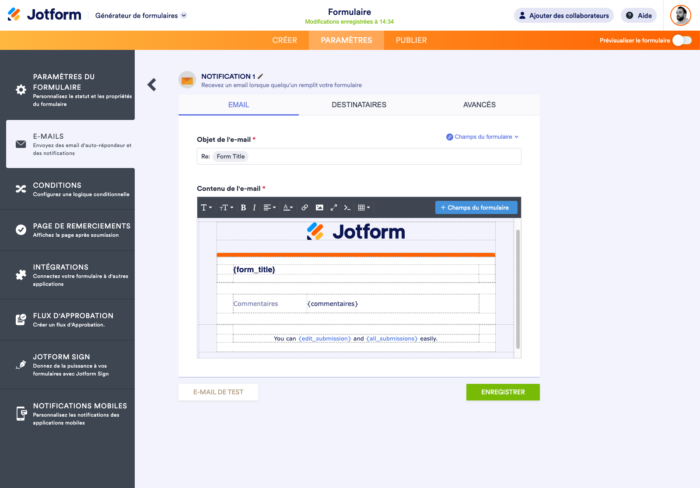This screenshot has width=700, height=488.
Task: Open the text color dropdown
Action: pos(288,208)
